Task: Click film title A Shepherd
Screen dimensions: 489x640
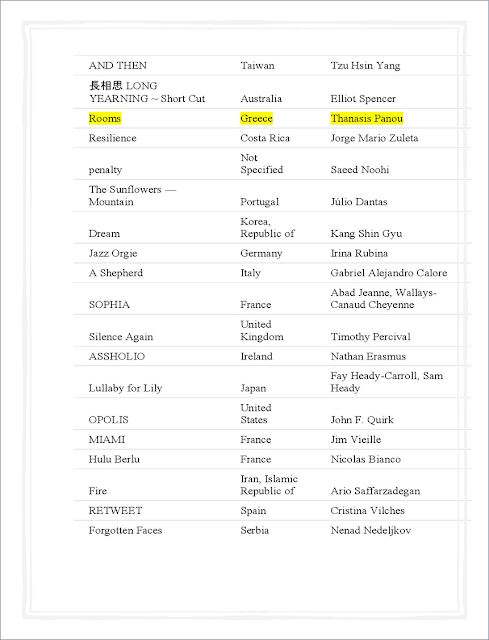Action: tap(116, 273)
